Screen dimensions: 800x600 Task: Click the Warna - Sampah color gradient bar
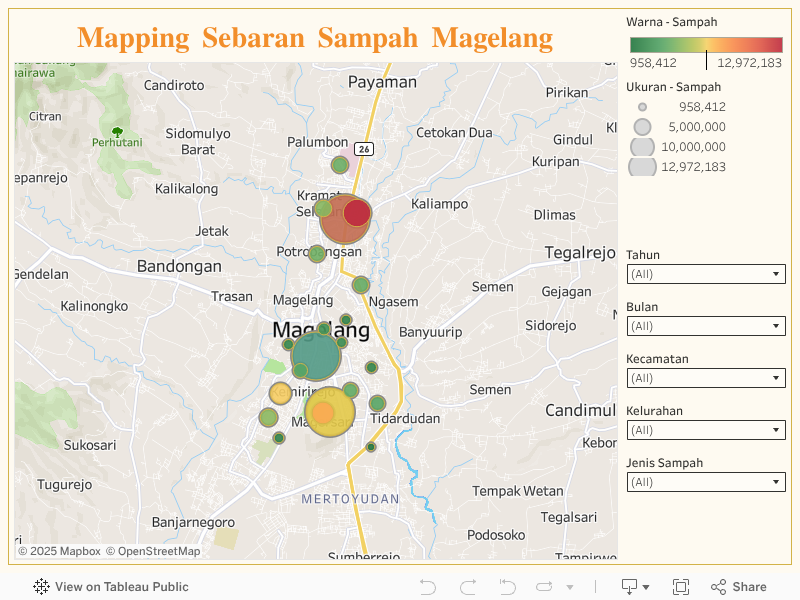[x=706, y=44]
